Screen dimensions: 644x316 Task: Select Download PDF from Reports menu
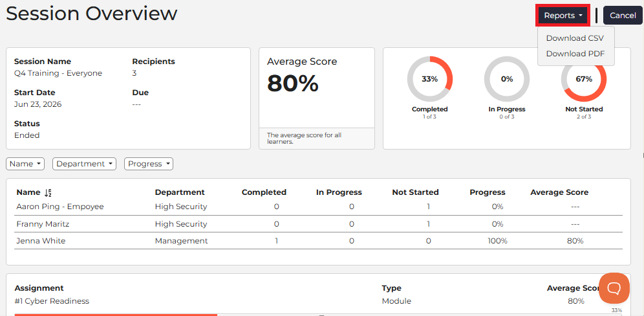coord(575,54)
